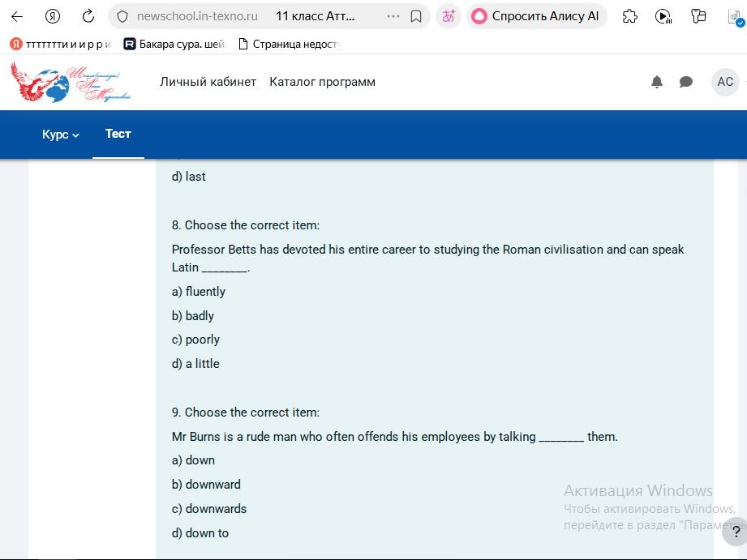Bookmark this page via bookmark icon
This screenshot has height=560, width=747.
click(416, 17)
